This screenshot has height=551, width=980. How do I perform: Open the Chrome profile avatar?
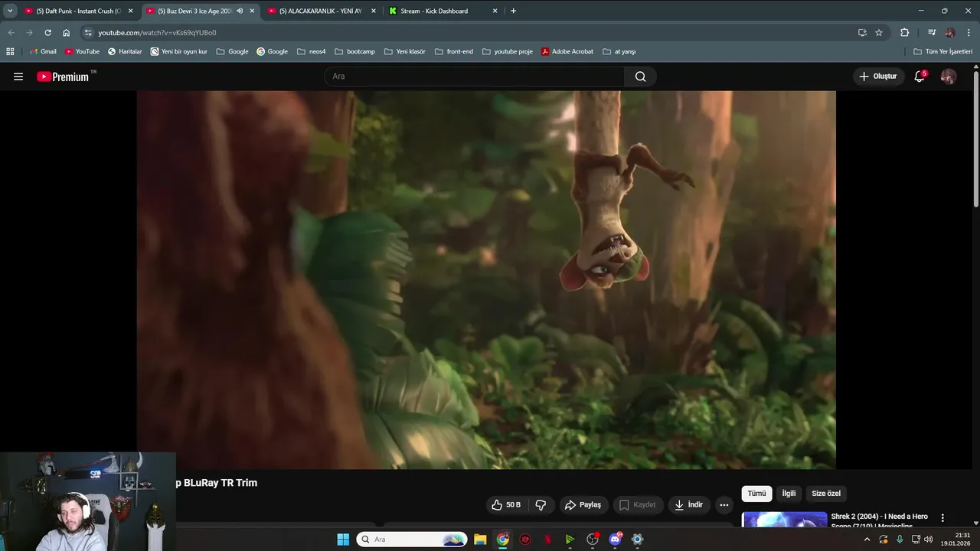click(950, 33)
